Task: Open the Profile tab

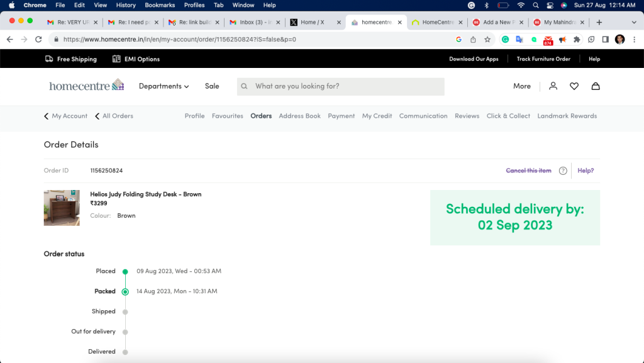Action: pyautogui.click(x=194, y=116)
